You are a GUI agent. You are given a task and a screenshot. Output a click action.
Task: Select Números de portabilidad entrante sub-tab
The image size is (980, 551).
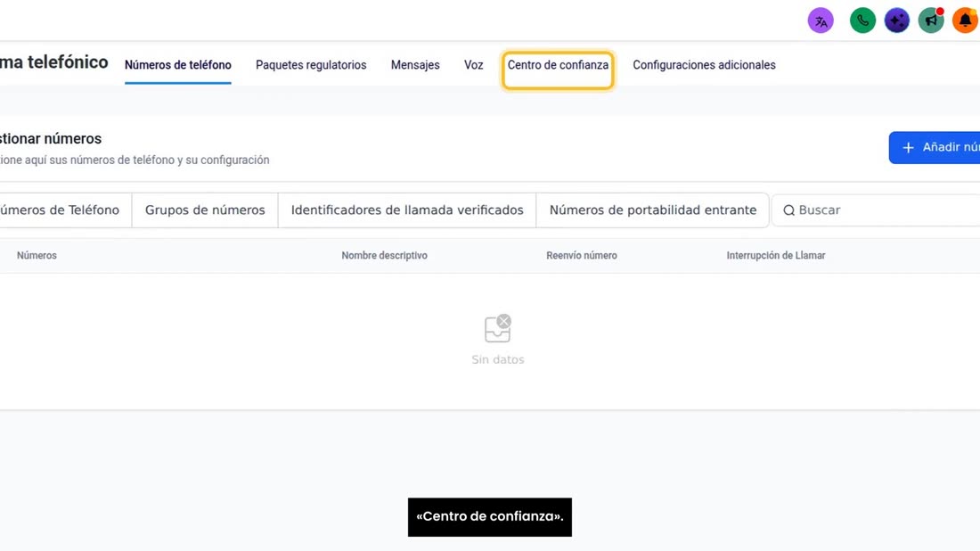[652, 210]
